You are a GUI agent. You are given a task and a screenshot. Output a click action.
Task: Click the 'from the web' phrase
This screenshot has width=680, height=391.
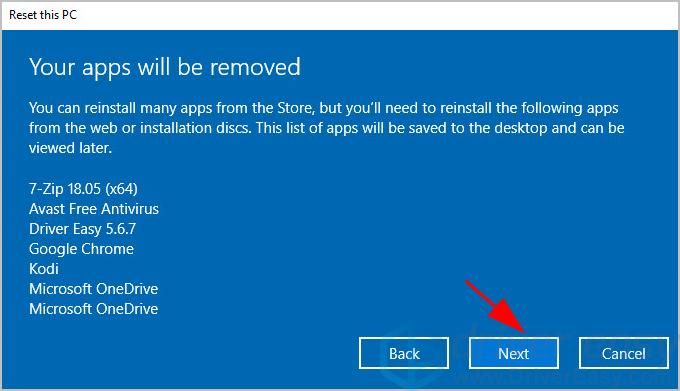pyautogui.click(x=69, y=128)
